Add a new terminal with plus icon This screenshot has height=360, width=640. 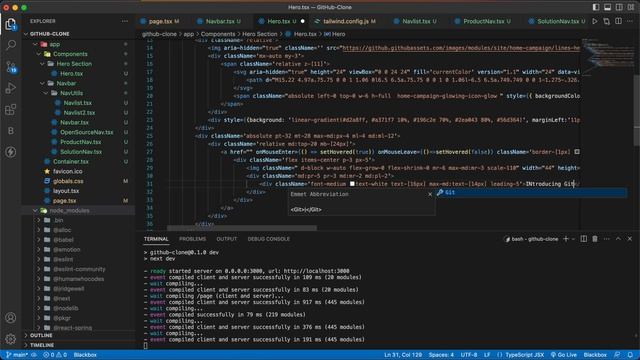[x=566, y=239]
